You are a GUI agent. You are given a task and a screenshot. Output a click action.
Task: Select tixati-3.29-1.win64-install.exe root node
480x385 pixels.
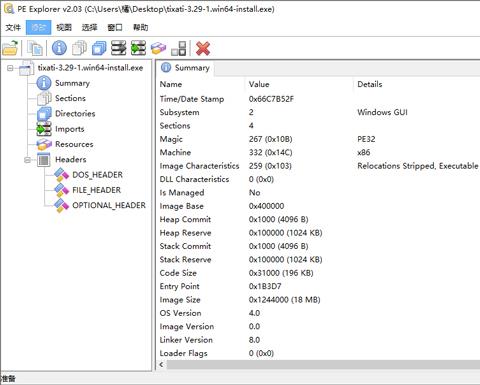pyautogui.click(x=90, y=68)
